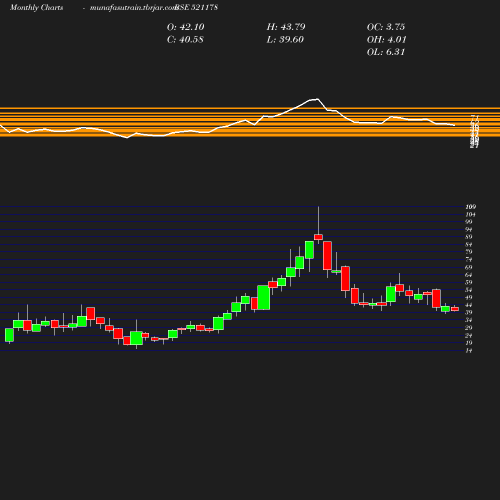The width and height of the screenshot is (500, 500).
Task: Click the 69 price axis label
Action: (x=469, y=267)
